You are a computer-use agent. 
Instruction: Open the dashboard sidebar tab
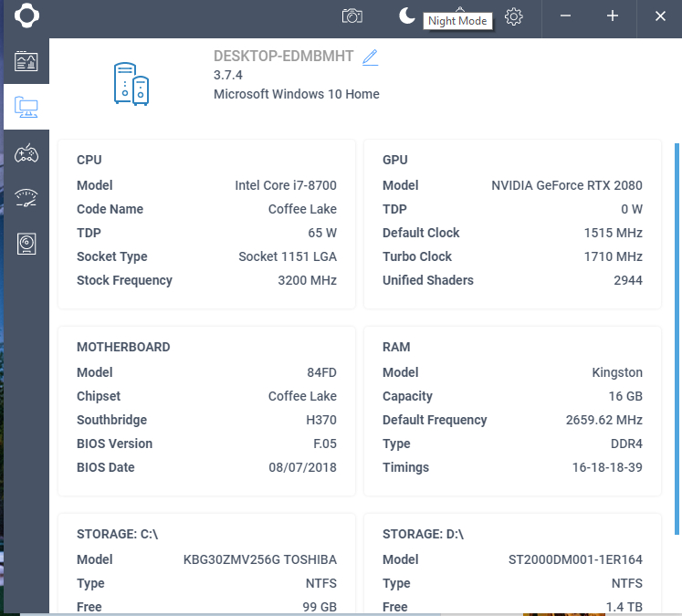(x=26, y=61)
